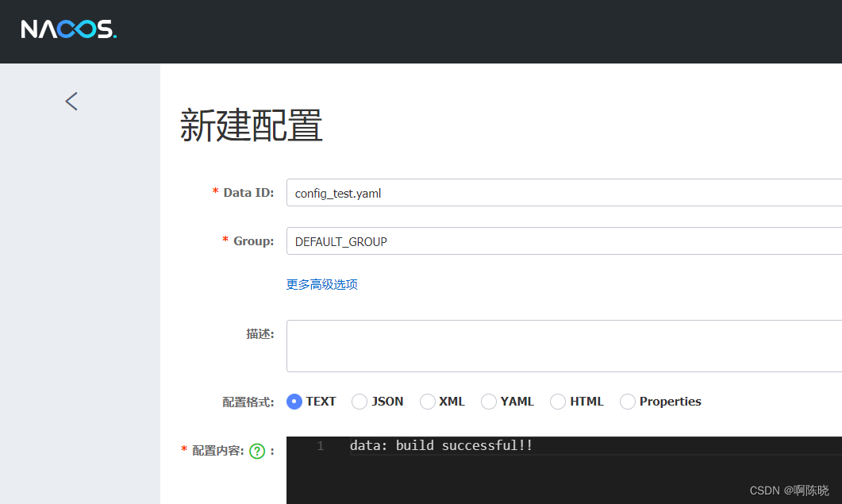Viewport: 842px width, 504px height.
Task: Select the TEXT format radio button
Action: pos(294,402)
